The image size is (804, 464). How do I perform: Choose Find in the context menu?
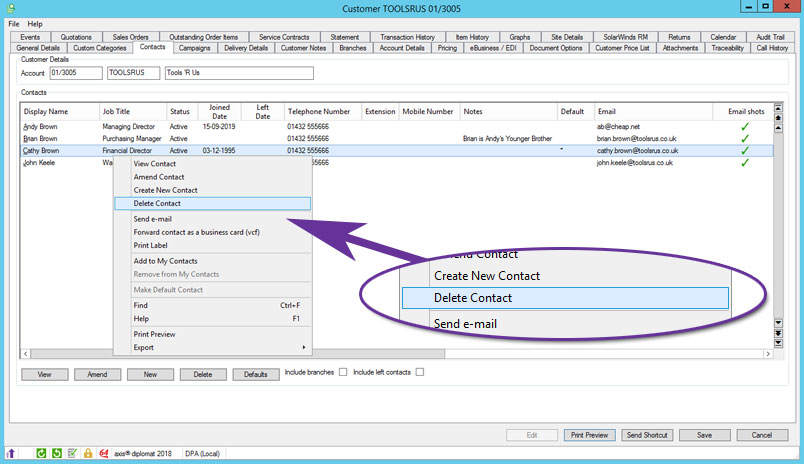pyautogui.click(x=212, y=305)
